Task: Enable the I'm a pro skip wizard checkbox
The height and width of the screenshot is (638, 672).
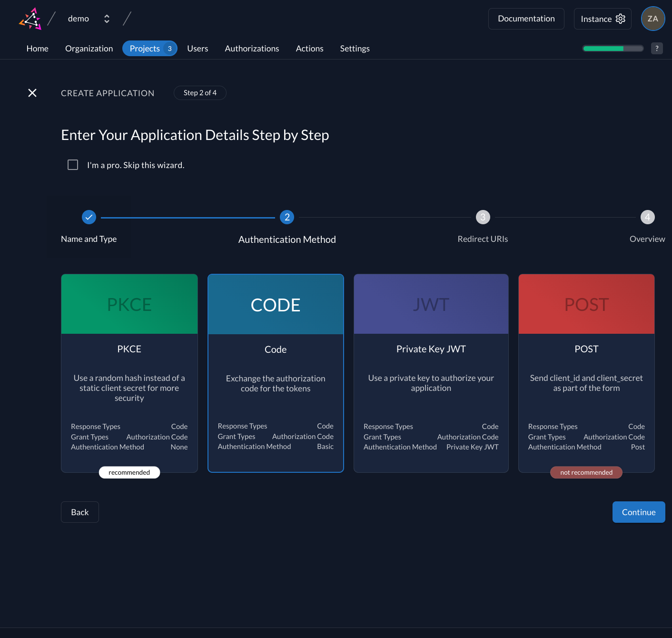Action: coord(72,165)
